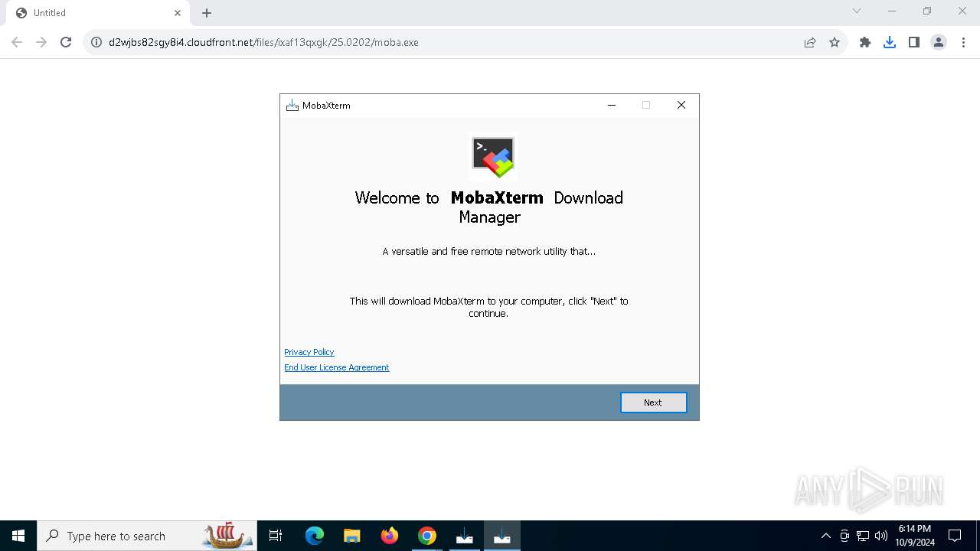Screen dimensions: 980x551
Task: Launch Firefox from taskbar
Action: pyautogui.click(x=390, y=536)
